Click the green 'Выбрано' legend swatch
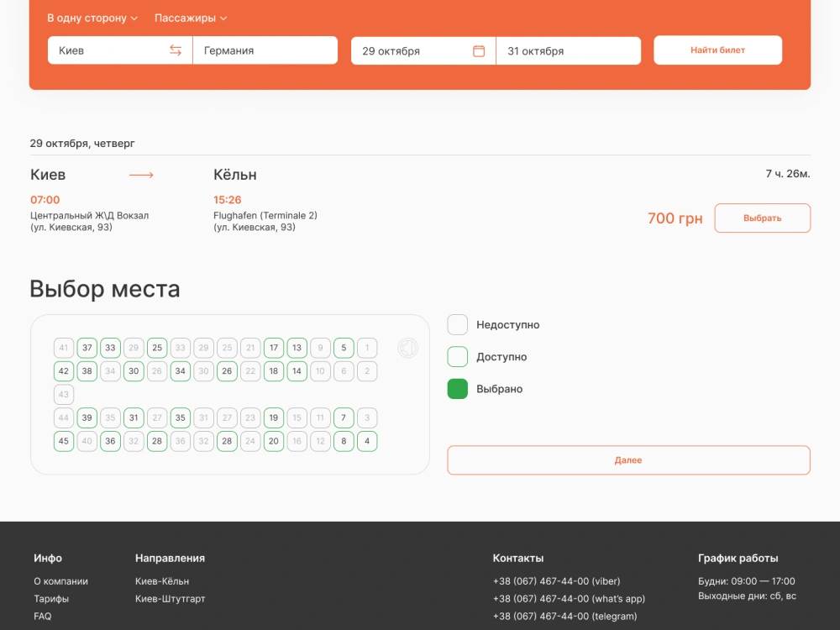840x630 pixels. click(458, 389)
